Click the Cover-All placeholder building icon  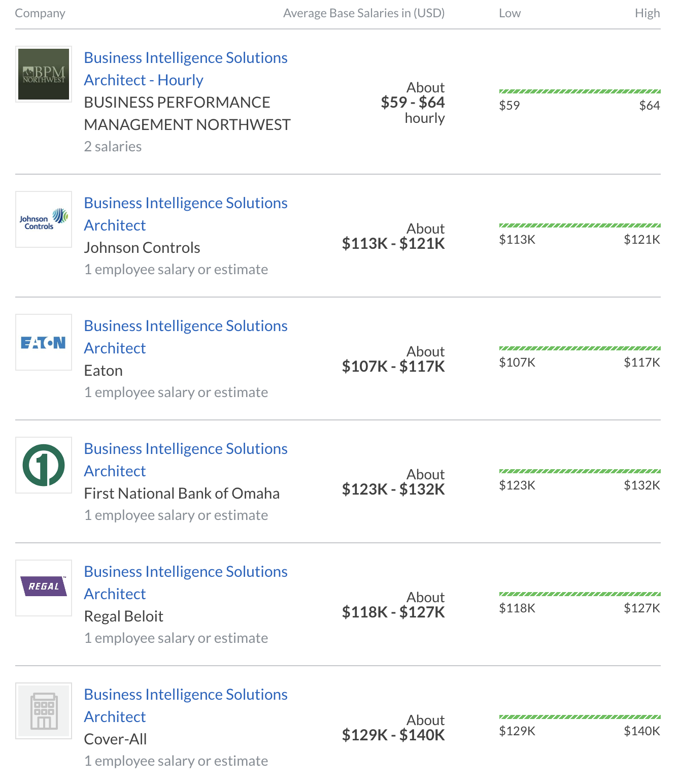[44, 711]
